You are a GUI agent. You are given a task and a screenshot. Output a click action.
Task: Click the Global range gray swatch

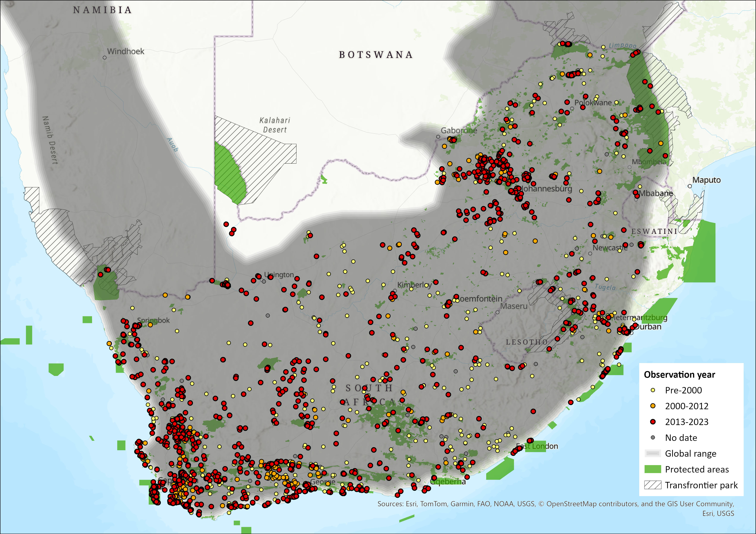click(x=653, y=453)
